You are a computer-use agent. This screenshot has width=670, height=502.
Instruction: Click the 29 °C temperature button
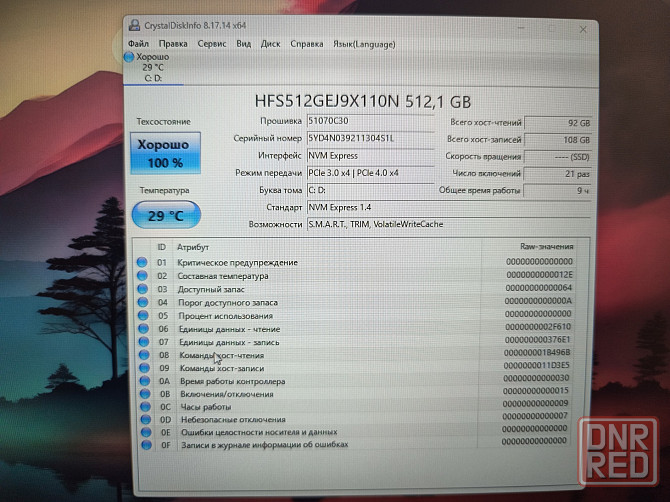coord(166,215)
